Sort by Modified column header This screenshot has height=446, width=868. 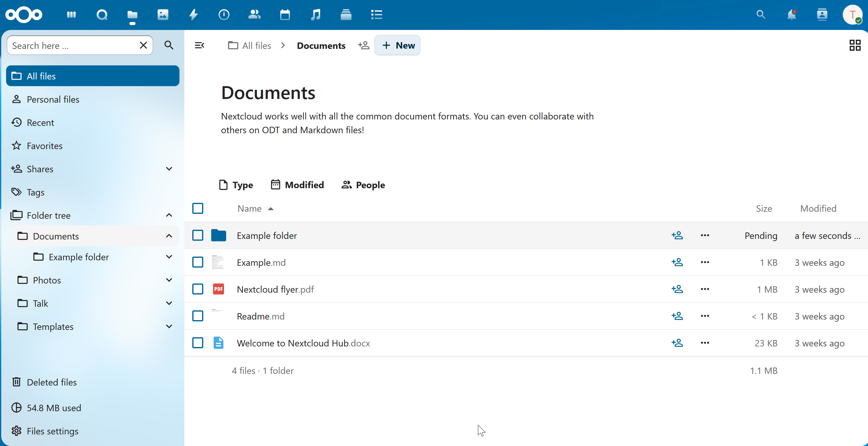tap(818, 209)
